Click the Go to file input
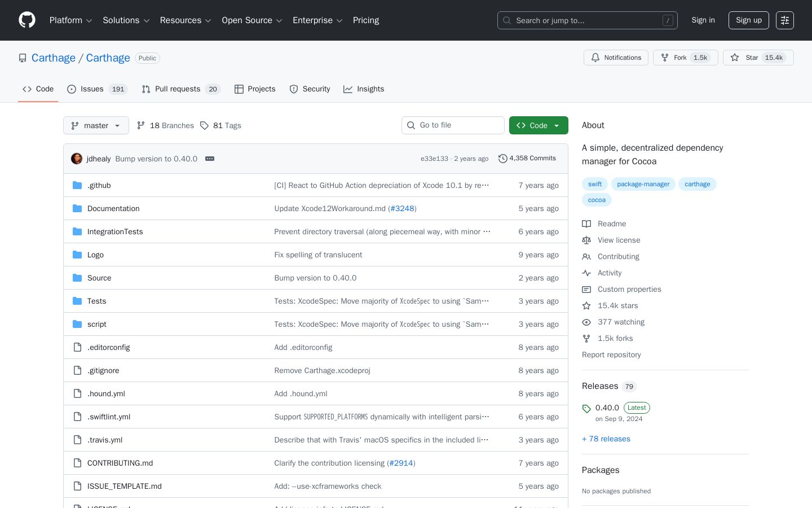Viewport: 812px width, 508px height. click(453, 125)
